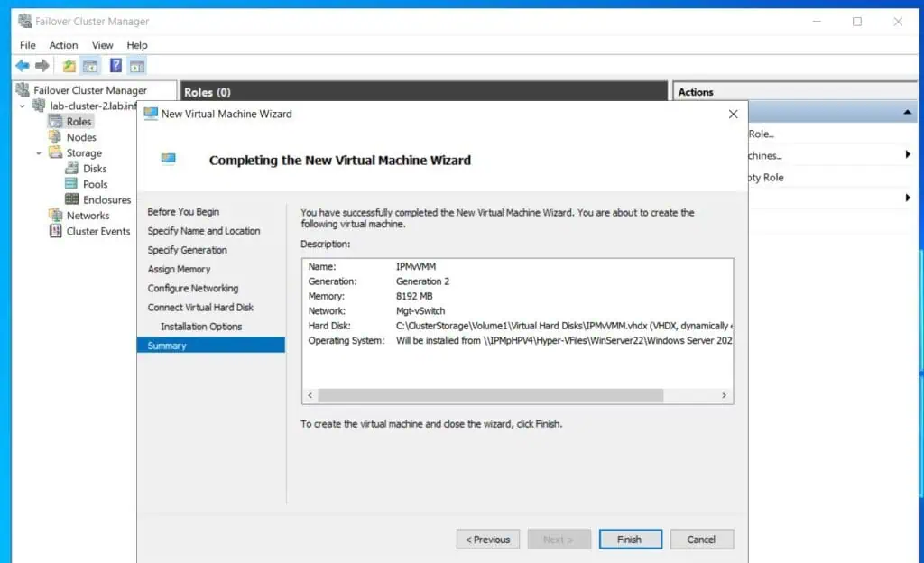Screen dimensions: 924x563
Task: Select the Nodes icon in tree
Action: 55,136
